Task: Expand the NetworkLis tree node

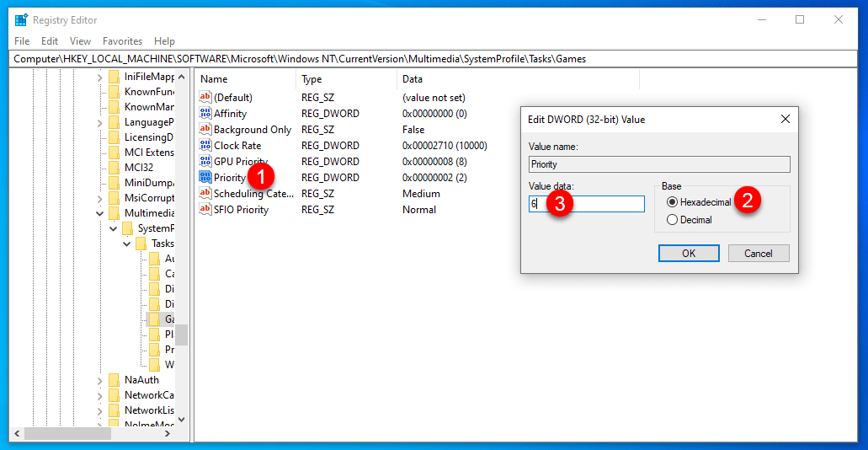Action: click(100, 410)
